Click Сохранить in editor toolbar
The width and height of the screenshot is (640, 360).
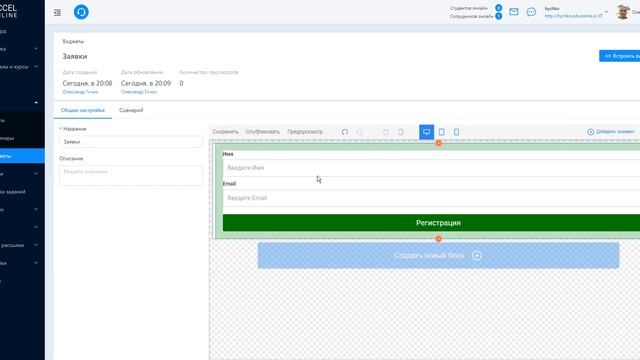225,132
